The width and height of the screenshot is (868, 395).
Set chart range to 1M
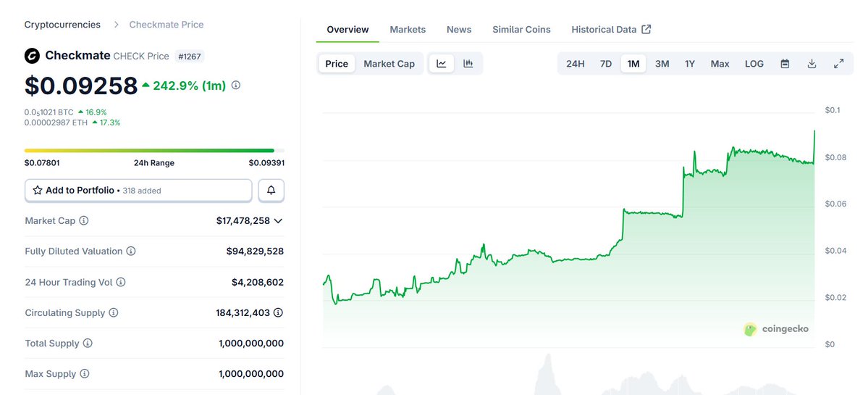633,64
